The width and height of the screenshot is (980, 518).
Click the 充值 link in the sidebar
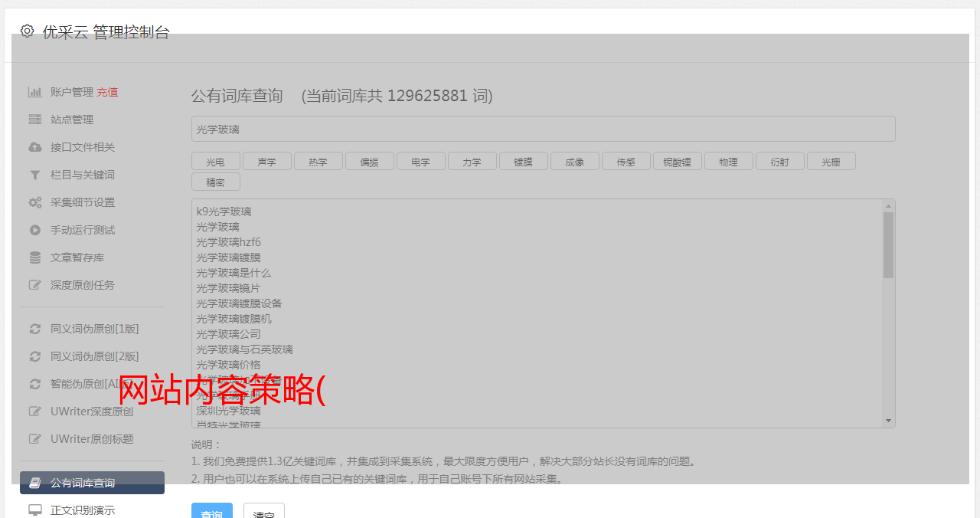click(107, 92)
